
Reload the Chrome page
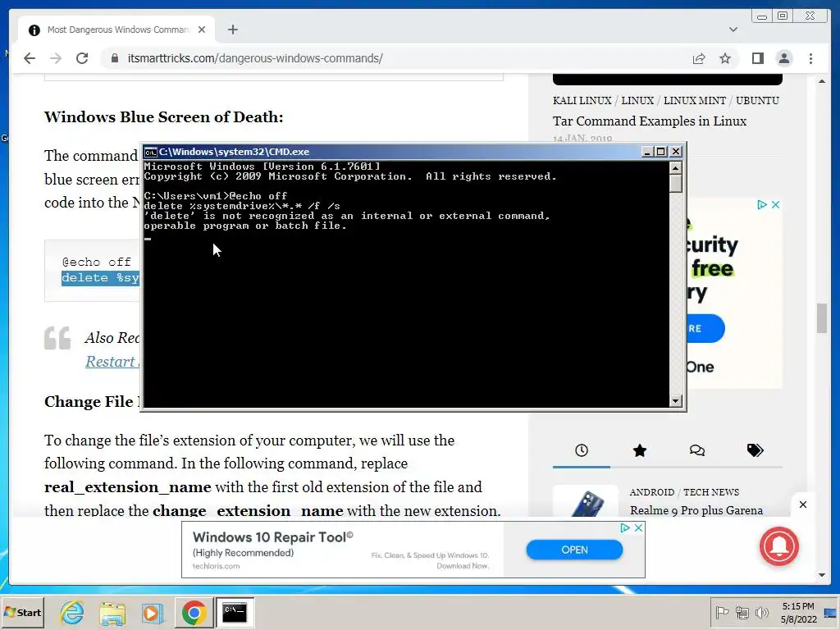click(82, 58)
